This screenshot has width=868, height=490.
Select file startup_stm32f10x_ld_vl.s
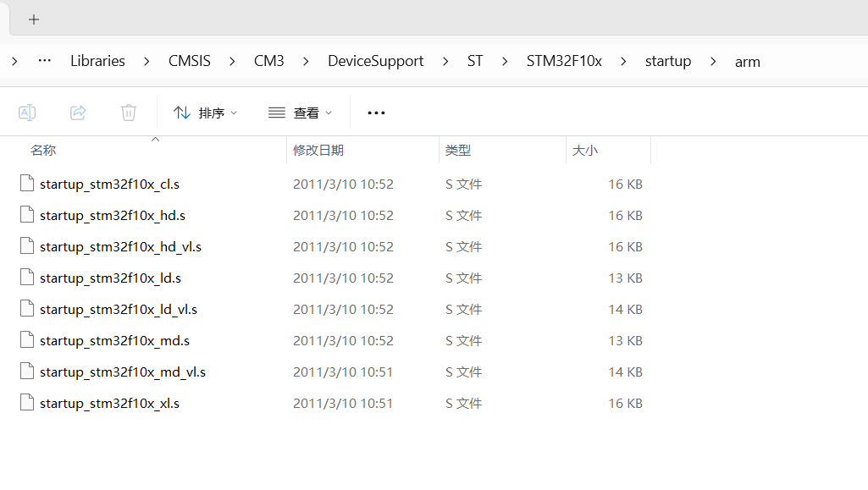(x=119, y=309)
